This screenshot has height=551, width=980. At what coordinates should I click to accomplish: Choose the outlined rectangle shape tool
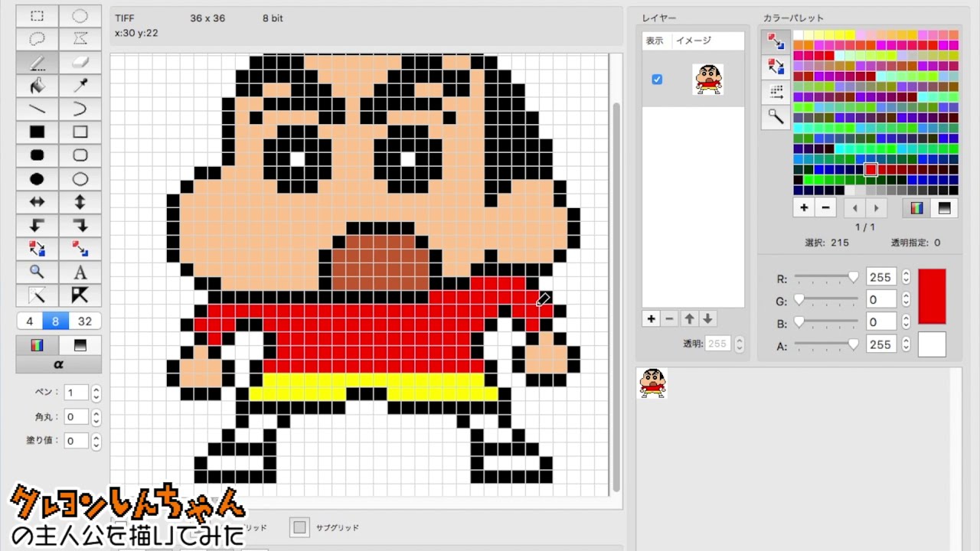pyautogui.click(x=80, y=132)
